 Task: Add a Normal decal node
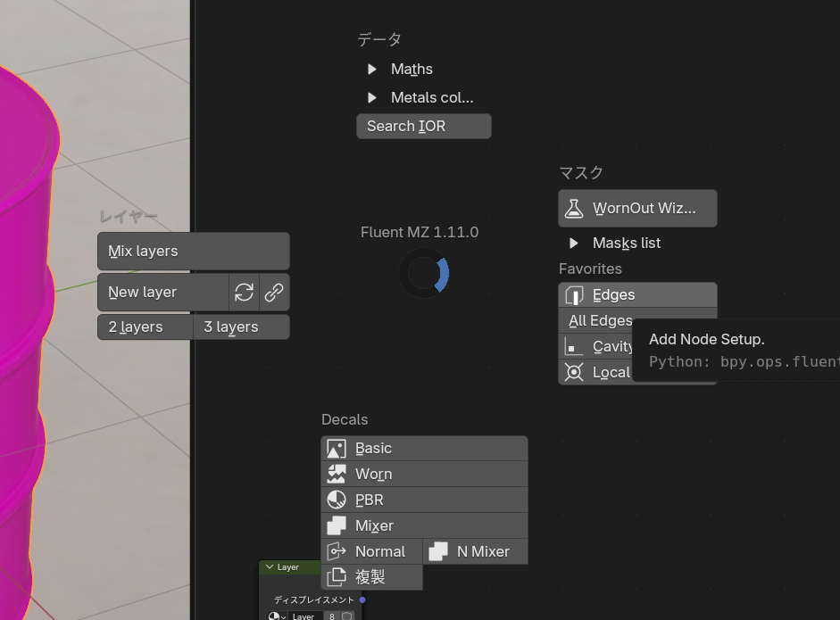pyautogui.click(x=371, y=552)
